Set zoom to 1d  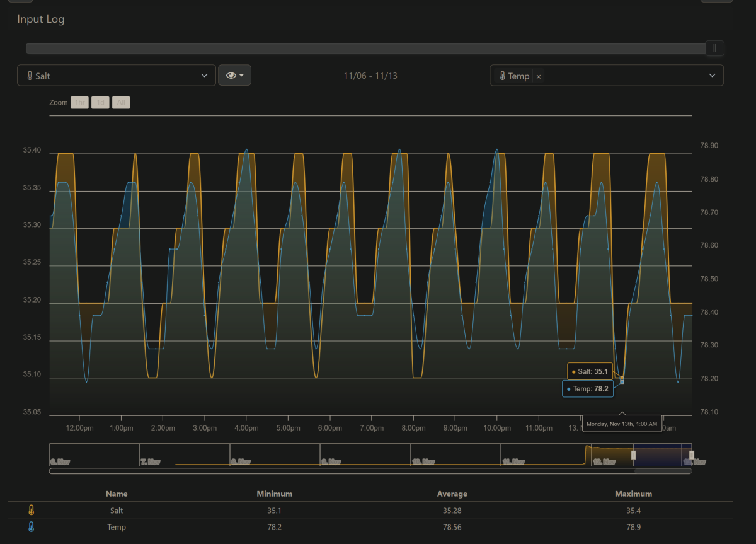[100, 102]
